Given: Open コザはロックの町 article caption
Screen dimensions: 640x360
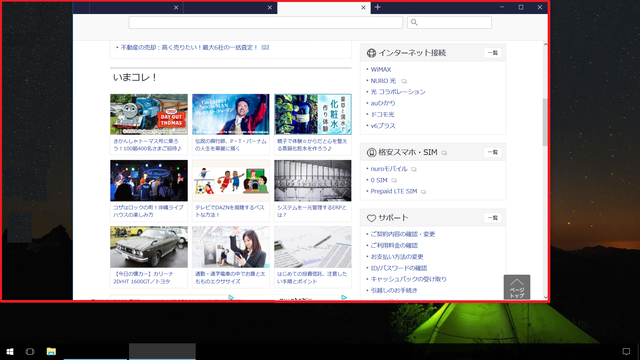Looking at the screenshot, I should click(149, 211).
